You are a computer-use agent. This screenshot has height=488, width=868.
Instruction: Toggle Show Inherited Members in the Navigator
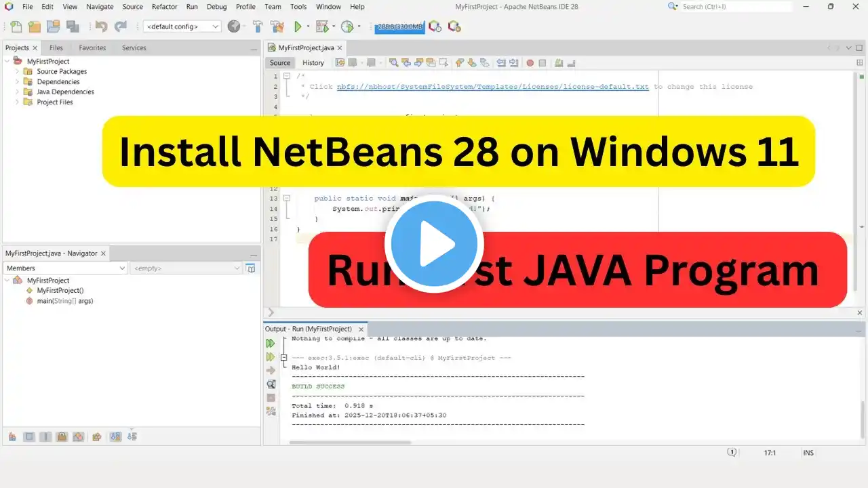pos(12,436)
